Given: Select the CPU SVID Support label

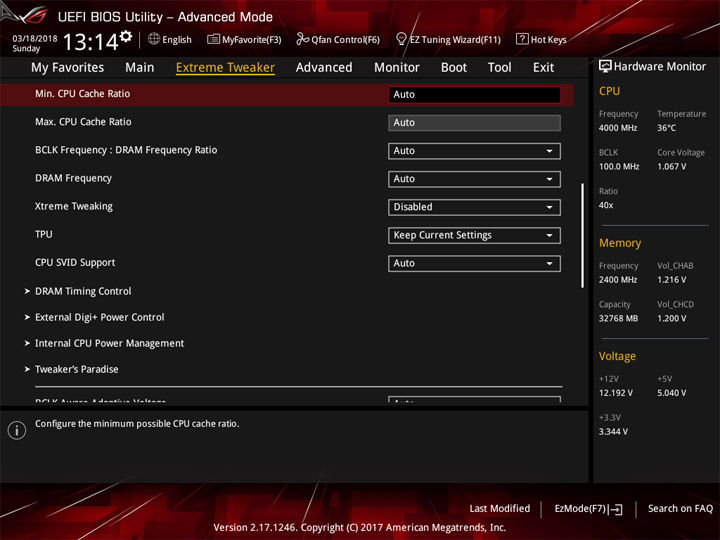Looking at the screenshot, I should (75, 263).
